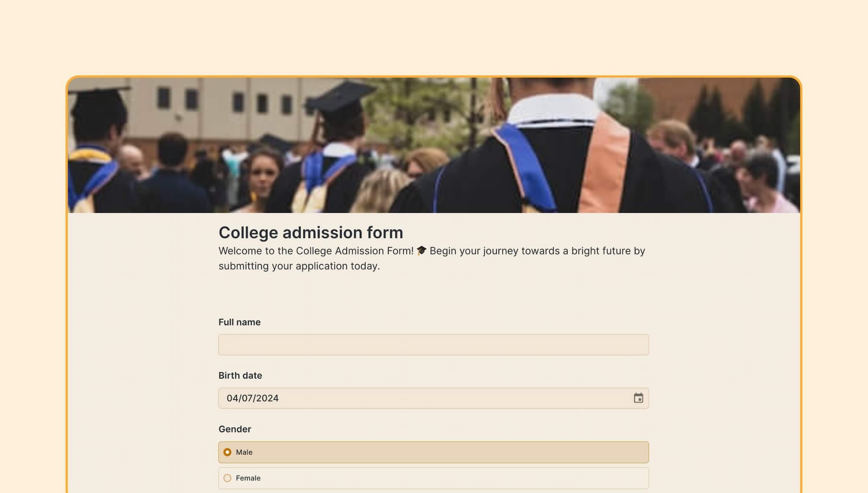Click the graduation cap emoji in the welcome text

tap(421, 251)
